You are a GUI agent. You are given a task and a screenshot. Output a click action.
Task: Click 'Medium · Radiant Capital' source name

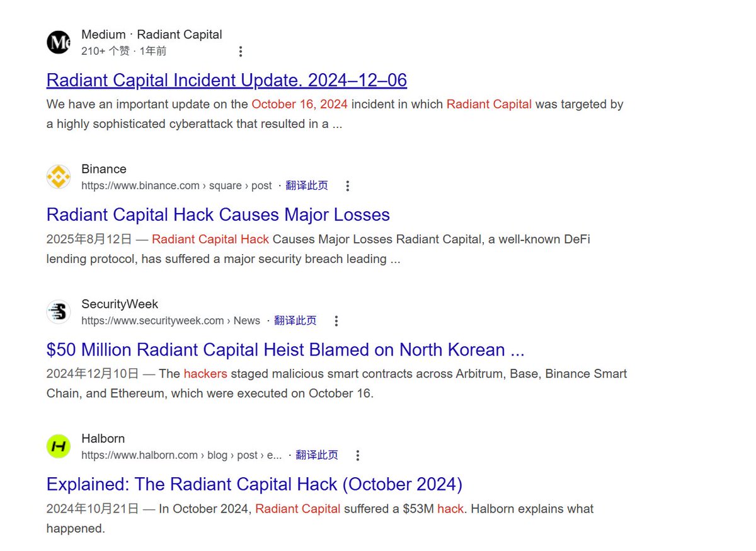pos(152,35)
